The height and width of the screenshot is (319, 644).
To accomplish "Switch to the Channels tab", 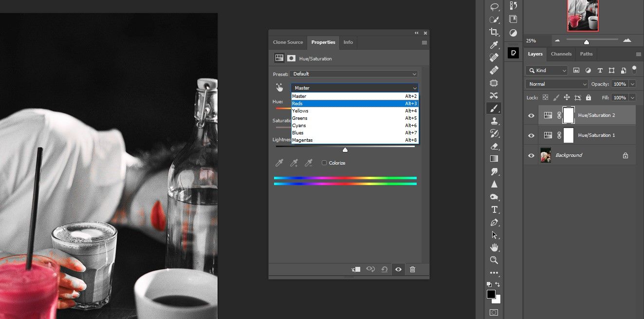I will coord(561,54).
